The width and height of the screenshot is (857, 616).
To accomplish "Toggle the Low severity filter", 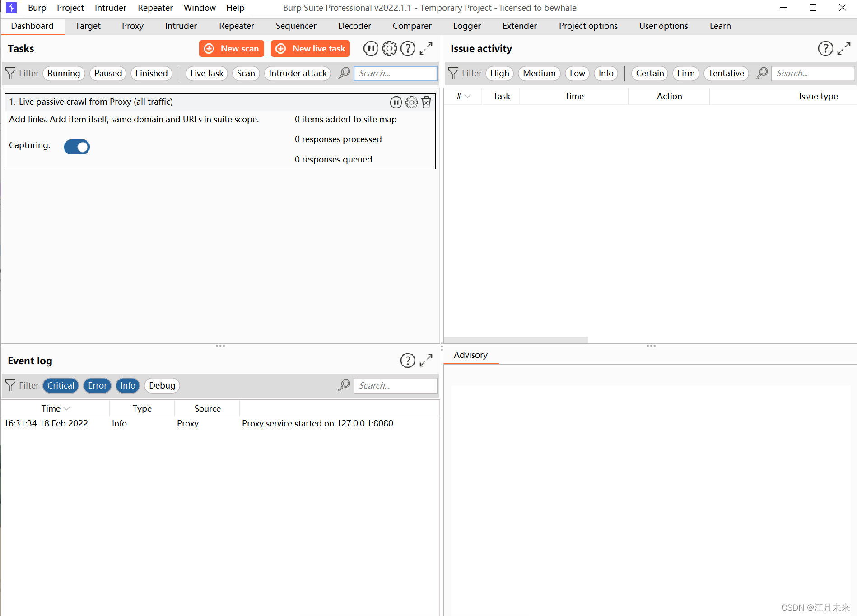I will (578, 73).
